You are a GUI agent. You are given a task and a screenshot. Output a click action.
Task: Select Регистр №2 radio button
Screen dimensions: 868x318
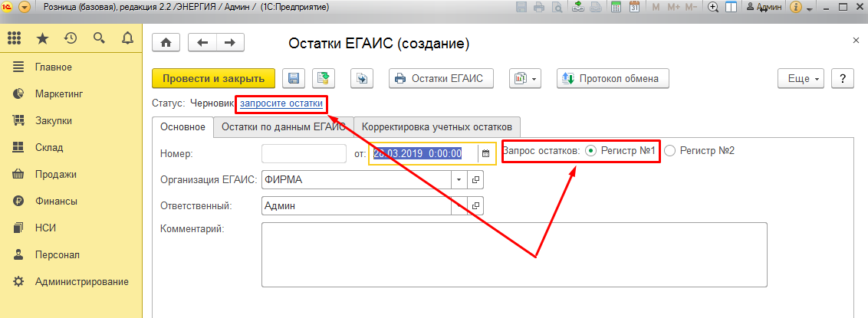tap(670, 150)
